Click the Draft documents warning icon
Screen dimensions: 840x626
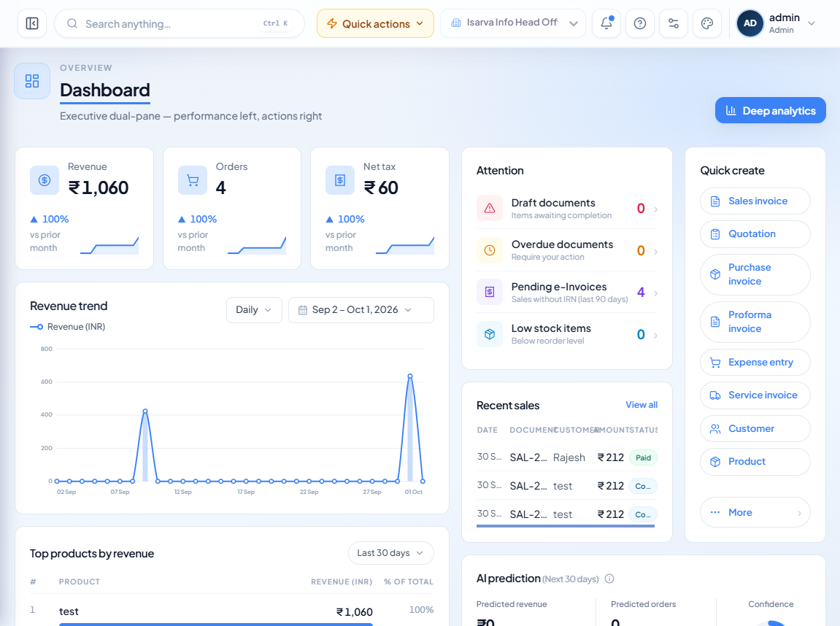[x=490, y=209]
